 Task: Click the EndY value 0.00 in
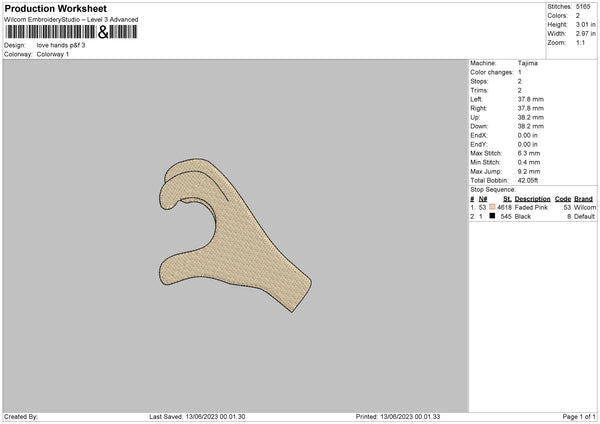point(527,145)
